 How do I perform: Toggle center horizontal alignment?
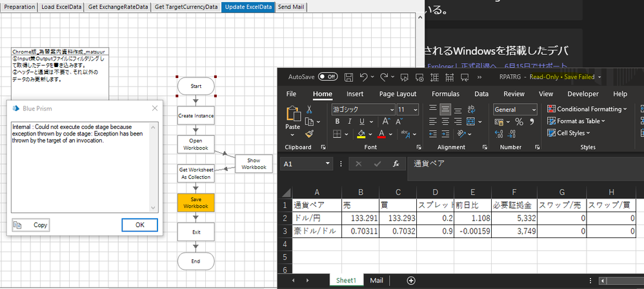(445, 121)
